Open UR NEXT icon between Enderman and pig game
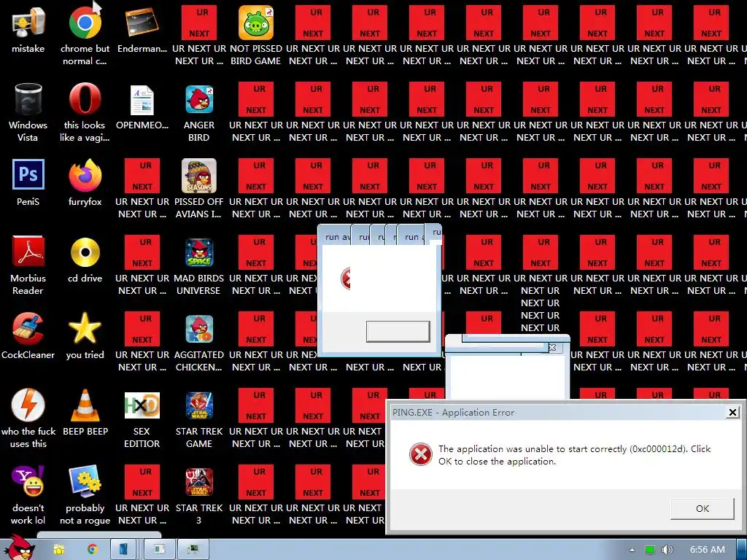 coord(198,22)
